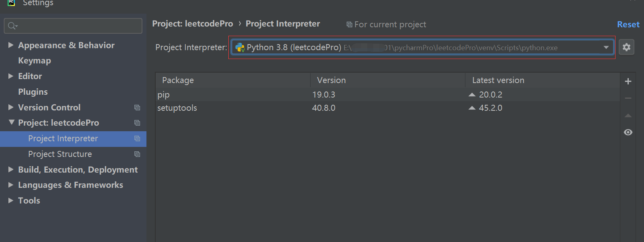Open the Plugins settings page
Image resolution: width=644 pixels, height=242 pixels.
pyautogui.click(x=33, y=92)
